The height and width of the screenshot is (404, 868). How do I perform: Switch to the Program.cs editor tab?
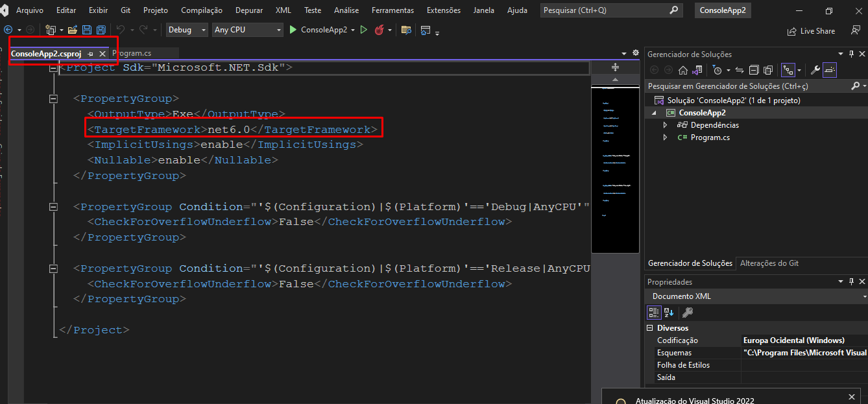132,53
